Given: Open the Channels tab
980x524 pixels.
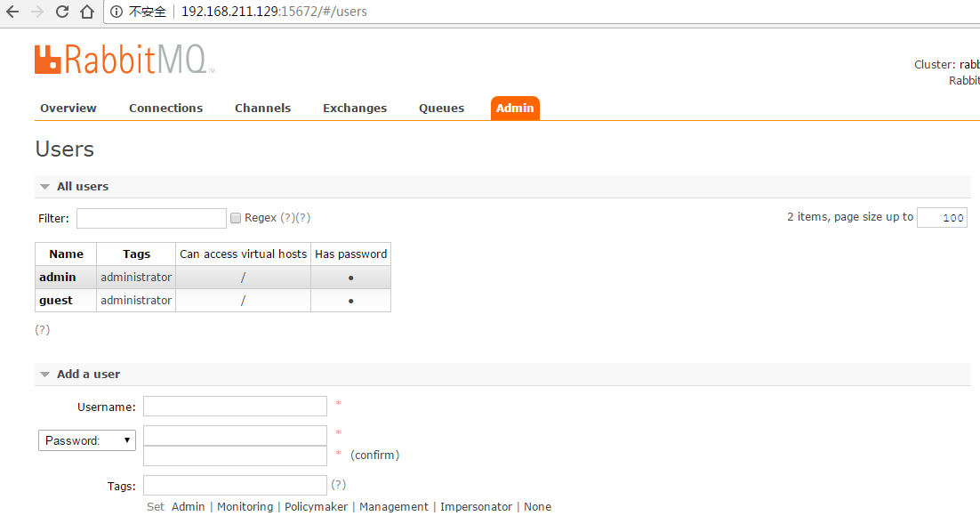Looking at the screenshot, I should tap(262, 109).
